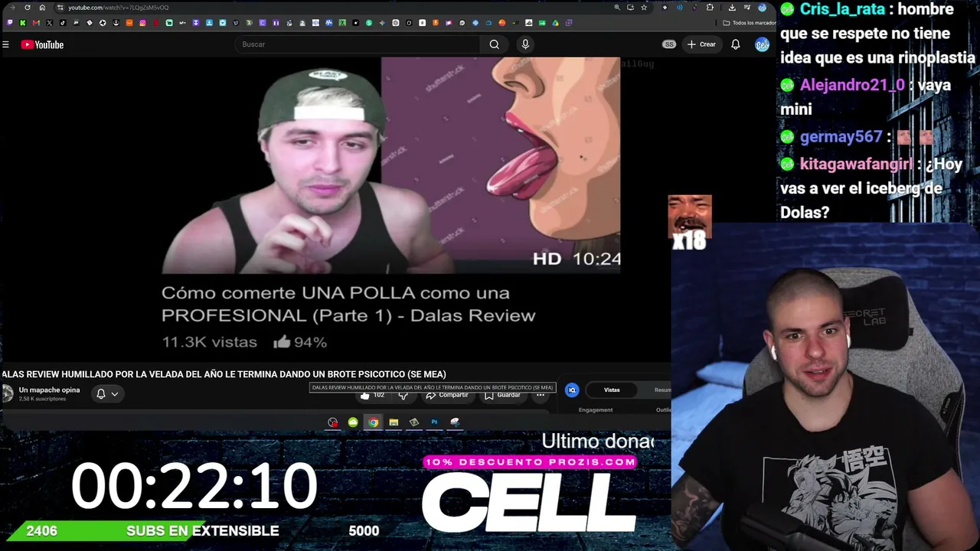Click chat username germay567
Image resolution: width=980 pixels, height=551 pixels.
click(841, 137)
